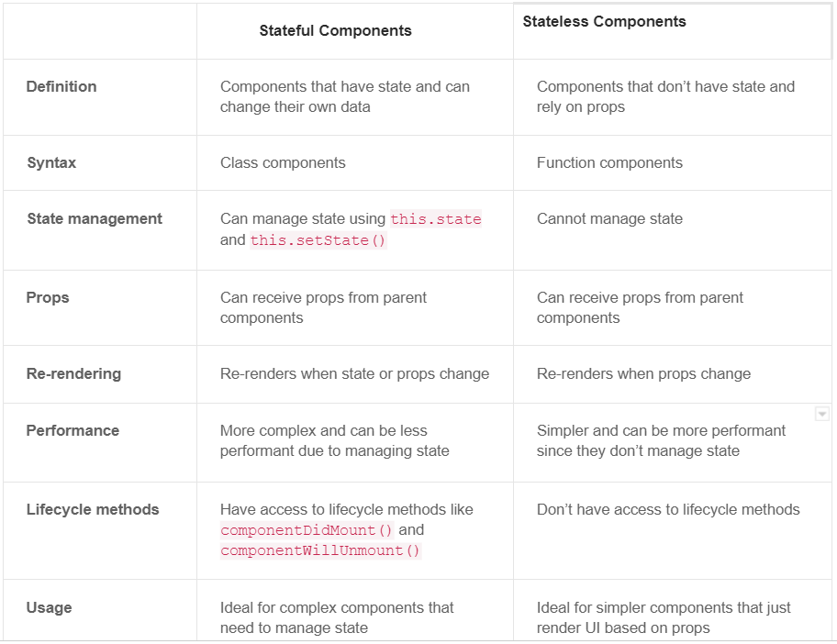
Task: Select the Definition row label
Action: 61,86
